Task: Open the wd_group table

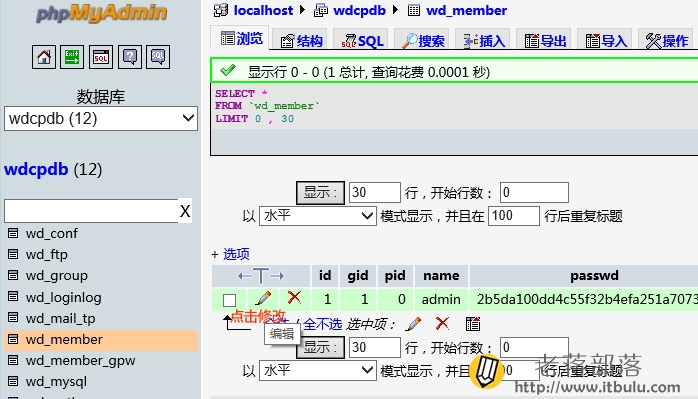Action: click(57, 276)
